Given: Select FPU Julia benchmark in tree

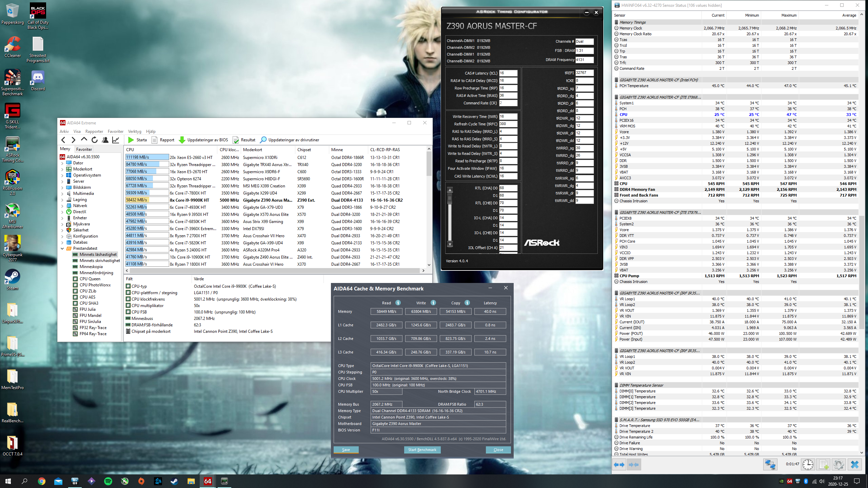Looking at the screenshot, I should coord(87,309).
